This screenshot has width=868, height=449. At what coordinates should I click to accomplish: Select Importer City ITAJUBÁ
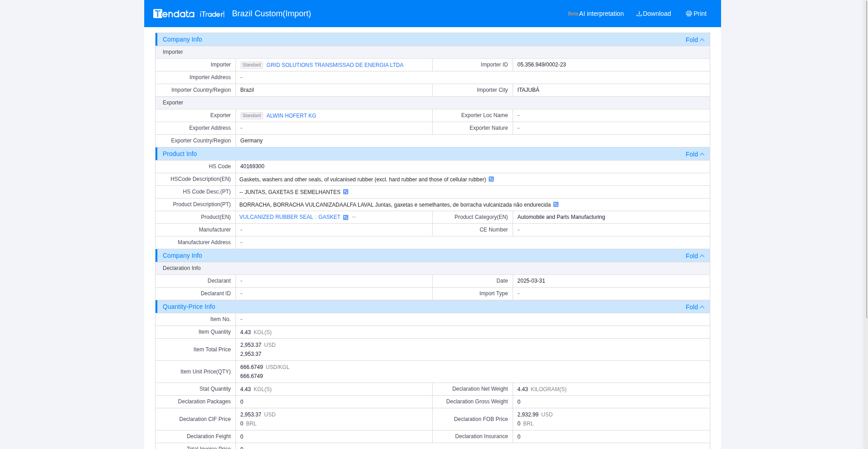tap(528, 90)
